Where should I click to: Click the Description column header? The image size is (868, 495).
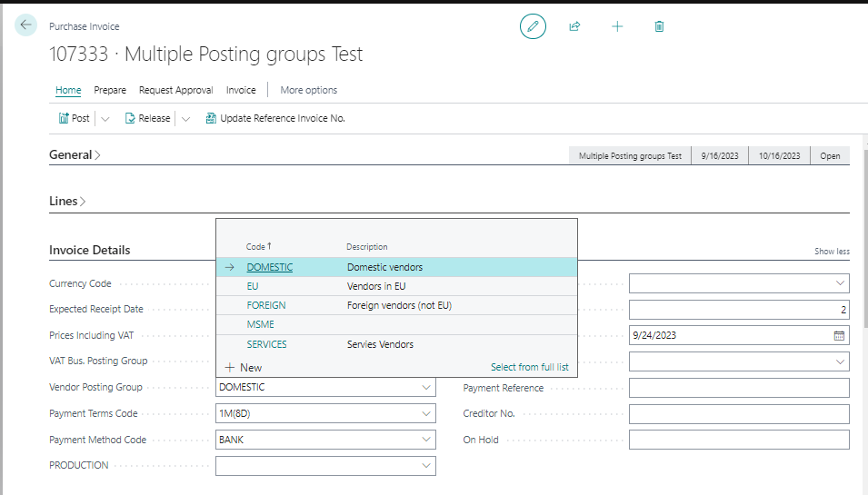[367, 247]
